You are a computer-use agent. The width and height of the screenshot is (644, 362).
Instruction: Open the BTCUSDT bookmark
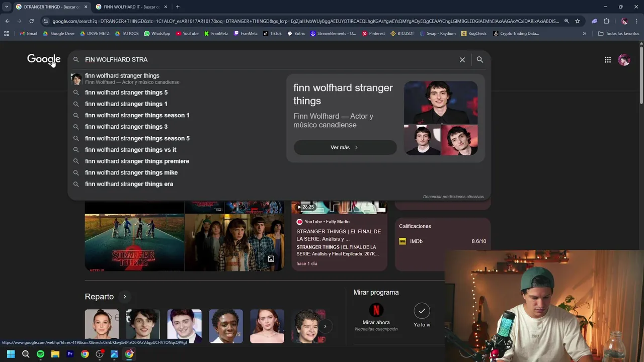402,34
